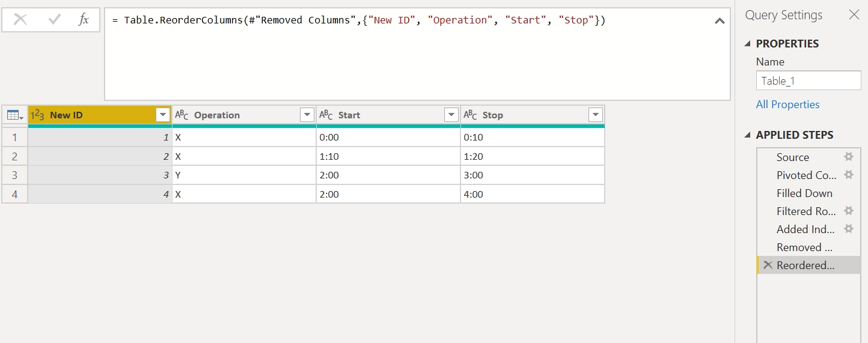Select the New ID column header
Image resolution: width=868 pixels, height=343 pixels.
[x=100, y=115]
